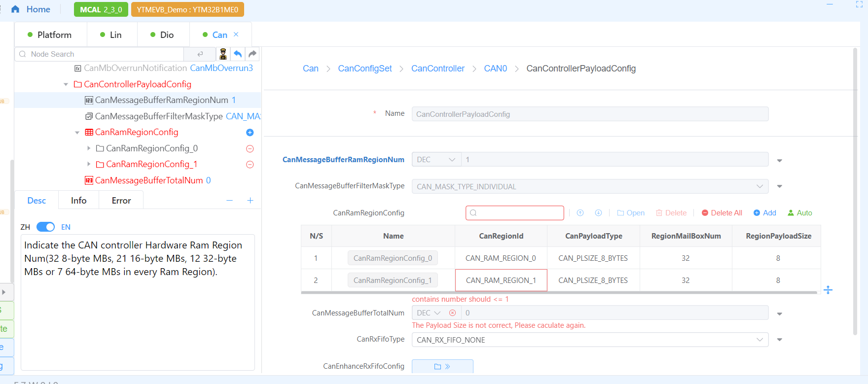Open the CanEnhanceRxFifoConfig folder button

442,366
